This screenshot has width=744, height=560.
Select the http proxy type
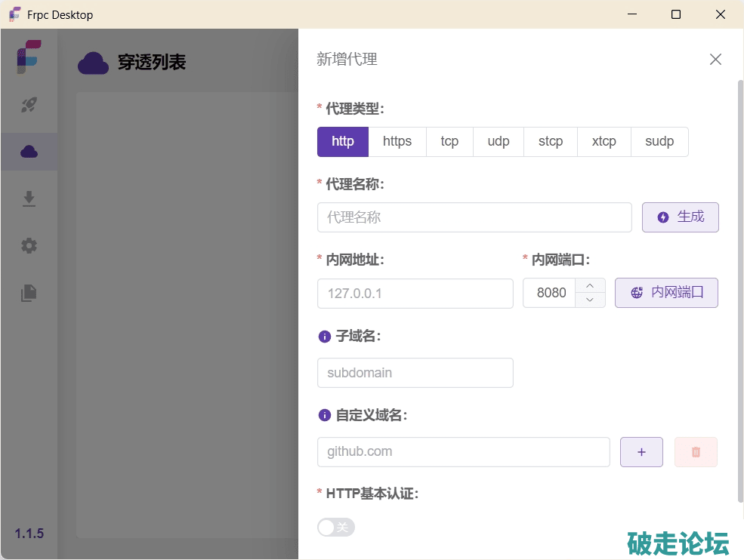[x=343, y=142]
